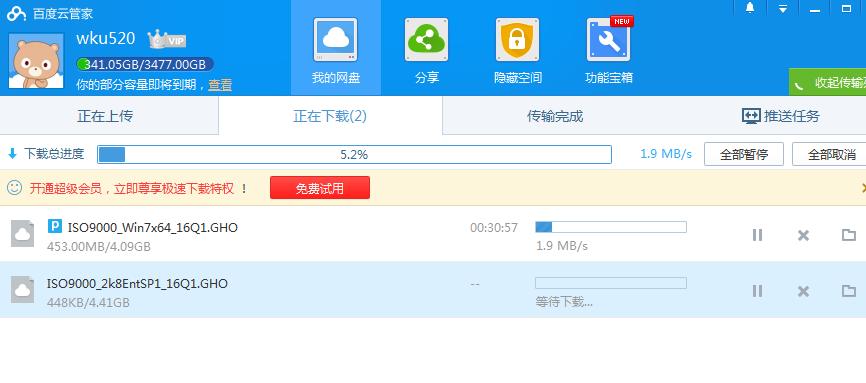
Task: Click the bear user avatar
Action: 36,60
